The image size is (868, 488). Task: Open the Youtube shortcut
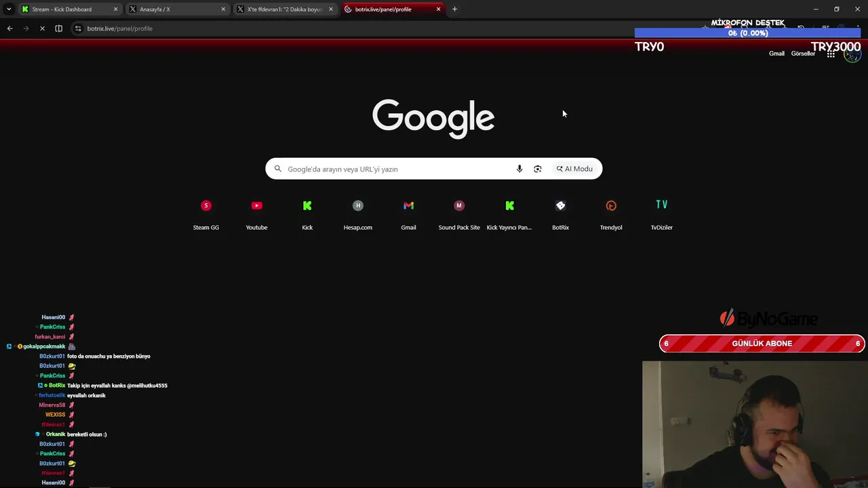click(256, 214)
